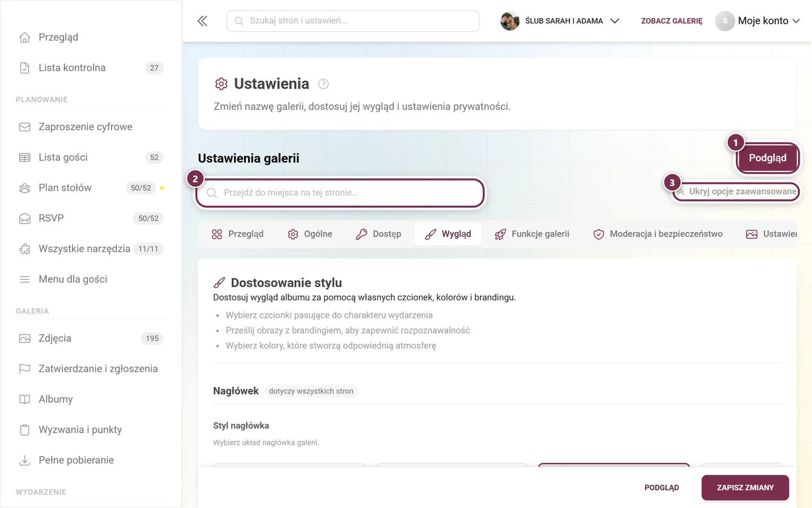Open the ŚLUB SARAH I ADAMA dropdown
The height and width of the screenshot is (508, 812).
click(x=560, y=21)
